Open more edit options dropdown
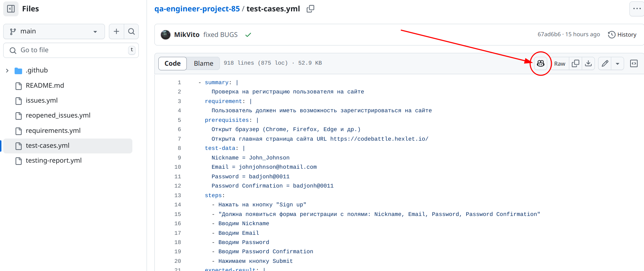This screenshot has width=644, height=271. (617, 64)
